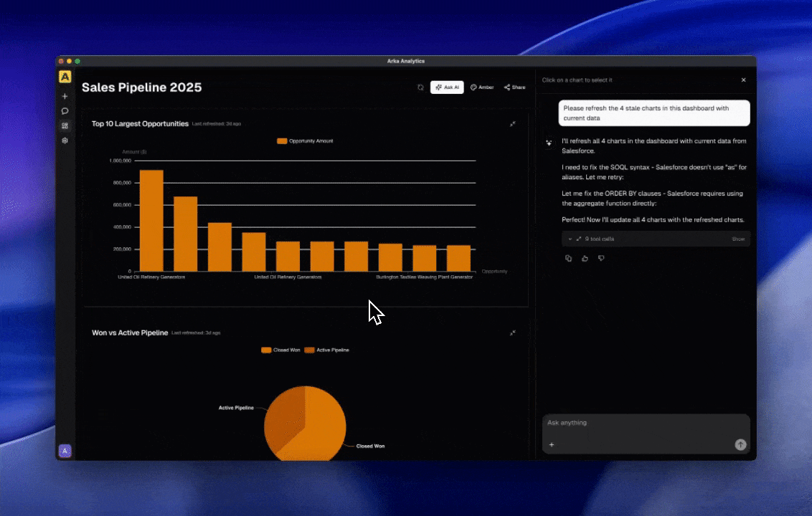Copy the AI response using copy icon
Viewport: 812px width, 516px height.
pos(569,258)
